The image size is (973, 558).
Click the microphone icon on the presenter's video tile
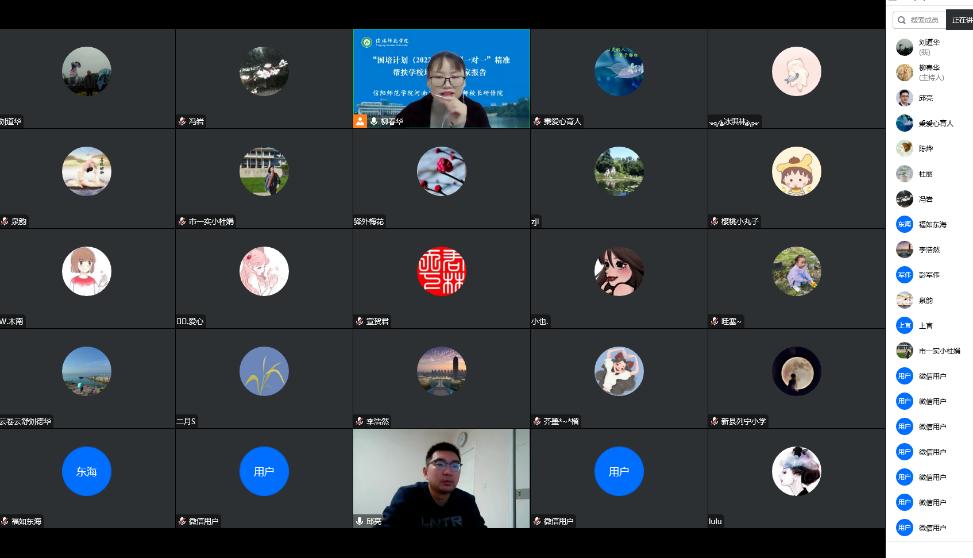click(x=374, y=121)
